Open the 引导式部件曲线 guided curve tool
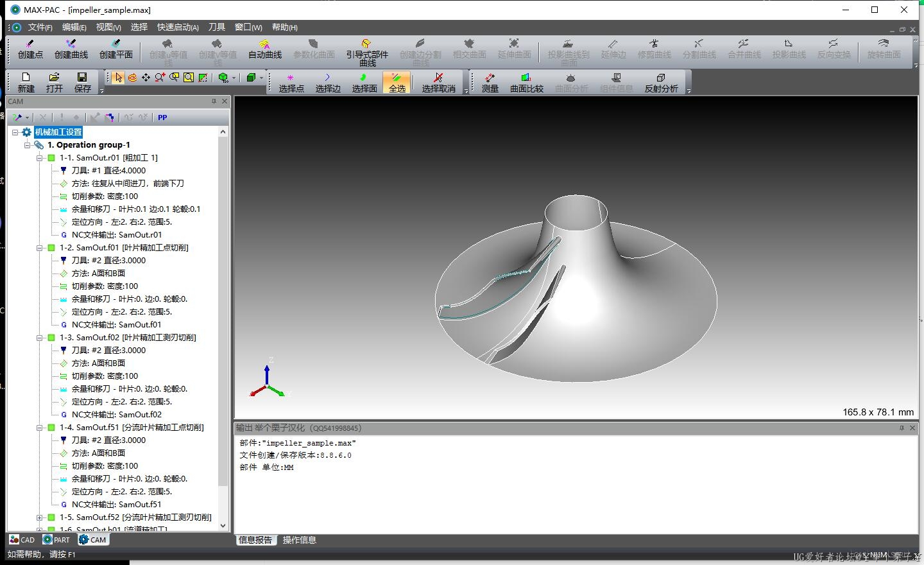This screenshot has height=565, width=924. point(367,51)
